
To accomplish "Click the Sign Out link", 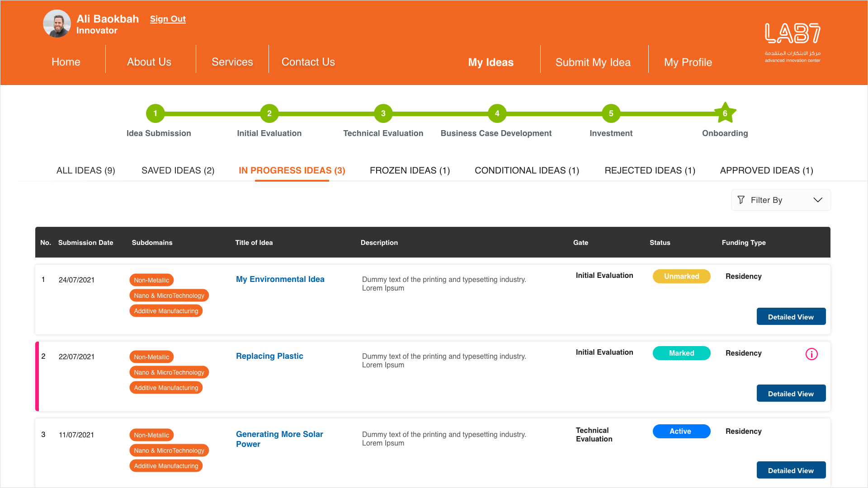I will click(x=168, y=19).
